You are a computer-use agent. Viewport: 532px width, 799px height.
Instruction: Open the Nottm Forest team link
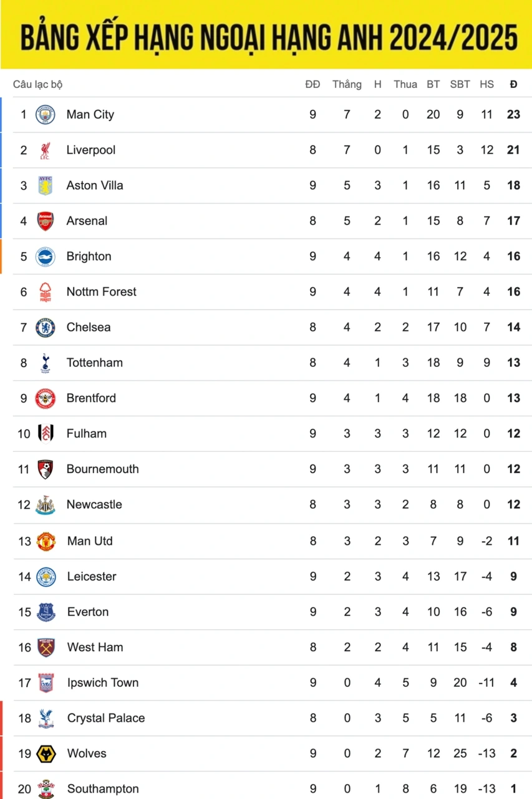(101, 292)
